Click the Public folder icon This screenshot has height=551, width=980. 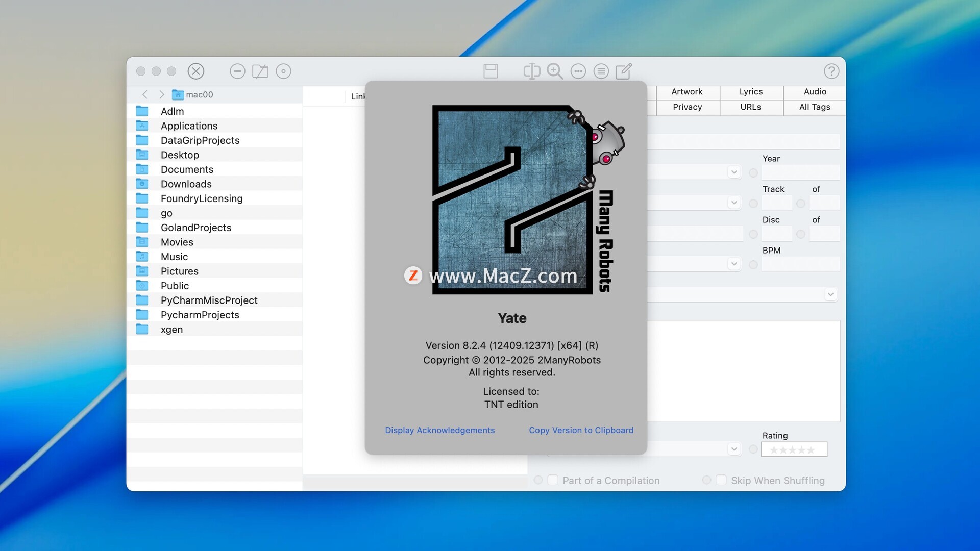pyautogui.click(x=142, y=286)
